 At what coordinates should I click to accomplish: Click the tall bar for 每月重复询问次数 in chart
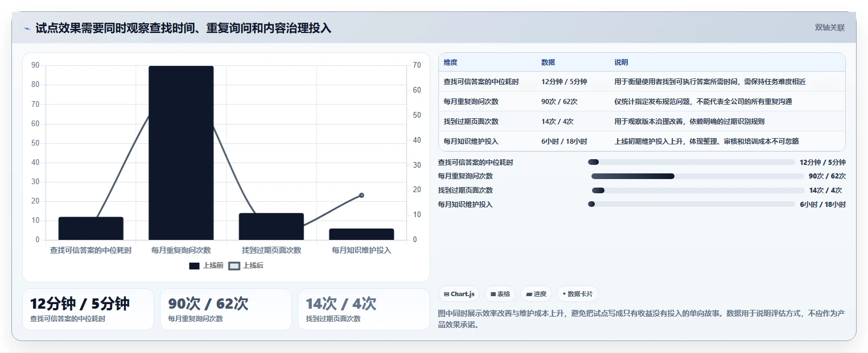[x=181, y=153]
